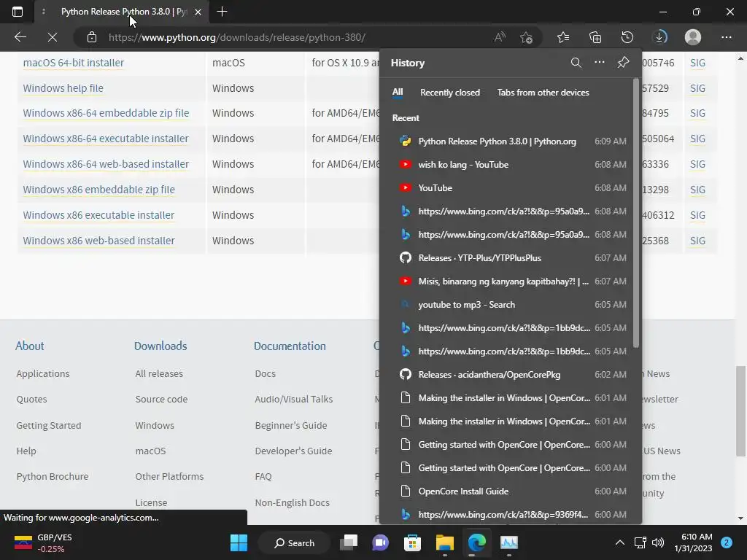Click Windows x86 web-based installer link

[x=98, y=241]
